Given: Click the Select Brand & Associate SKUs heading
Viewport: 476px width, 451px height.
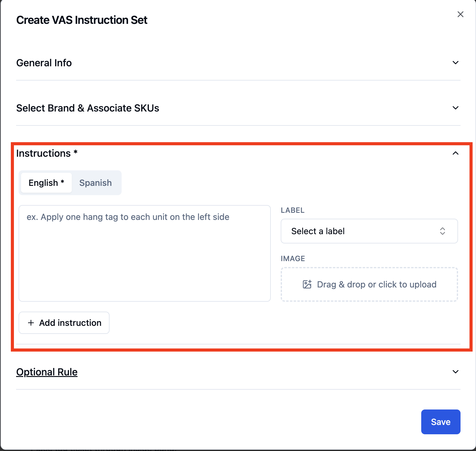Looking at the screenshot, I should point(88,108).
